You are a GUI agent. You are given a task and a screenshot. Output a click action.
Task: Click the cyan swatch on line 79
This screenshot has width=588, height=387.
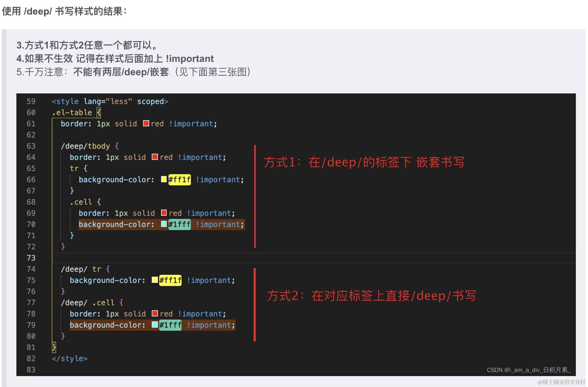[155, 325]
